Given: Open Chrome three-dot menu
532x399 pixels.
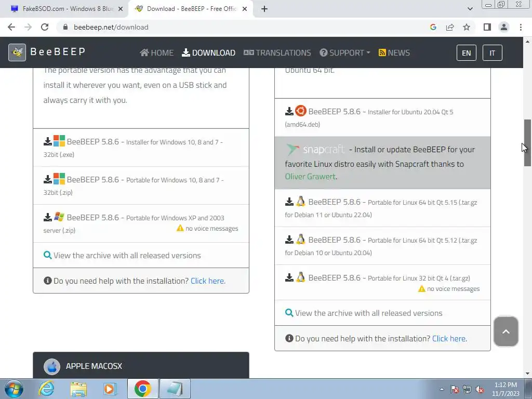Looking at the screenshot, I should coord(521,27).
